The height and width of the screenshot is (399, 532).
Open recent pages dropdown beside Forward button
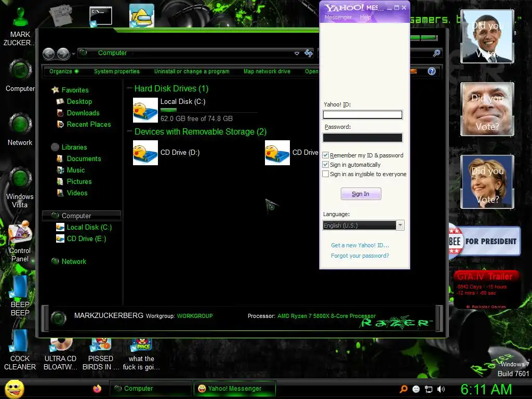point(74,54)
